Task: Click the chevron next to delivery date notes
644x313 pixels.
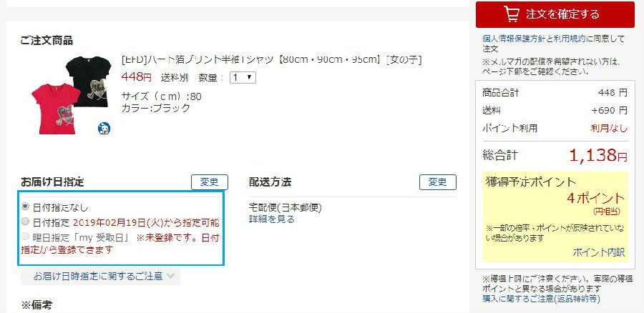Action: (x=171, y=276)
